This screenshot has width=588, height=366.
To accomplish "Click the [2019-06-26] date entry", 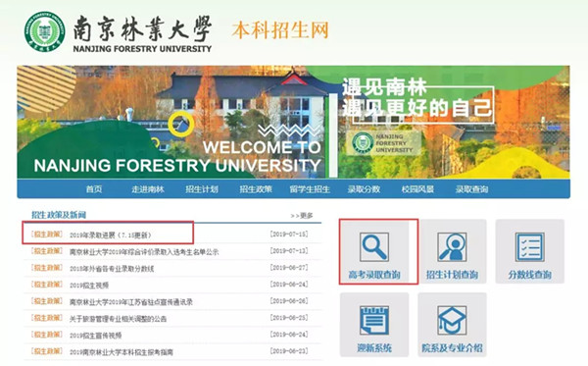I will pyautogui.click(x=289, y=301).
